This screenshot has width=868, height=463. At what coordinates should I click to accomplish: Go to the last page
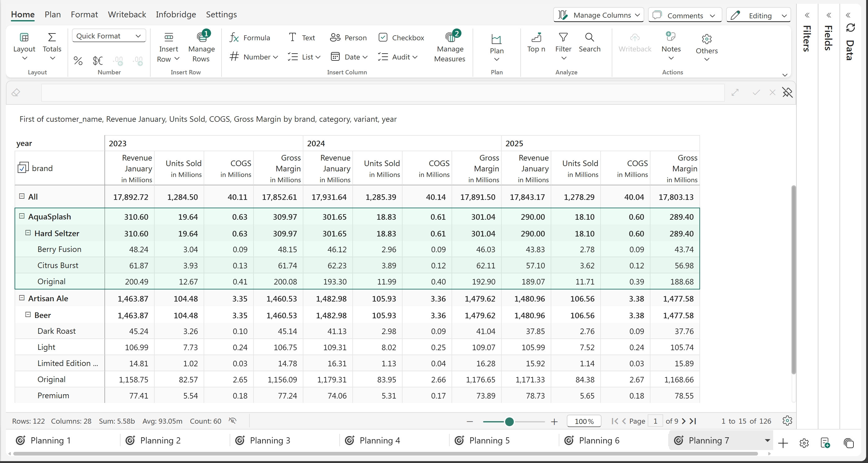(x=693, y=421)
